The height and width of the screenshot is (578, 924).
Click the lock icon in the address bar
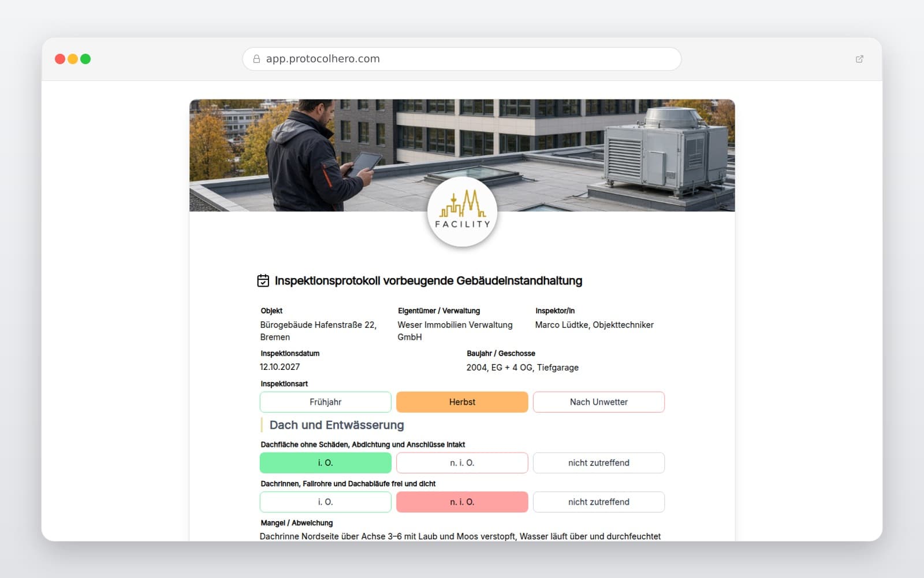point(256,59)
